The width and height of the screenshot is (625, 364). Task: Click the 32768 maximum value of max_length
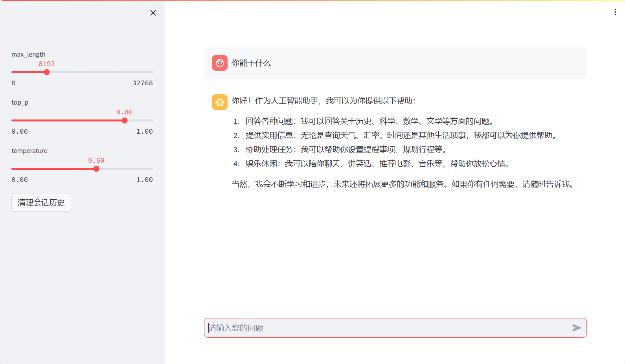142,83
